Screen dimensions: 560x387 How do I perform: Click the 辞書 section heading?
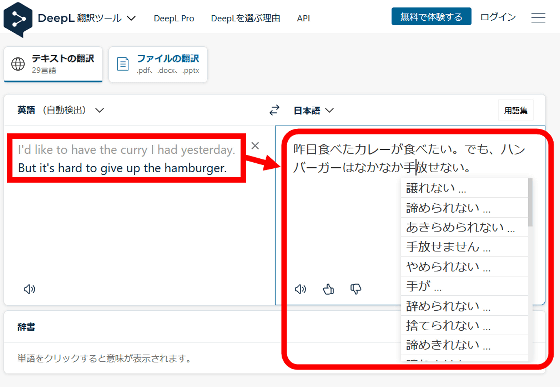coord(26,327)
